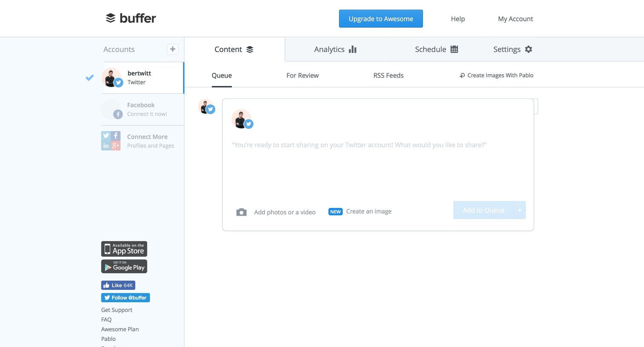Viewport: 644px width, 347px height.
Task: Click Upgrade to Awesome button
Action: pos(381,19)
